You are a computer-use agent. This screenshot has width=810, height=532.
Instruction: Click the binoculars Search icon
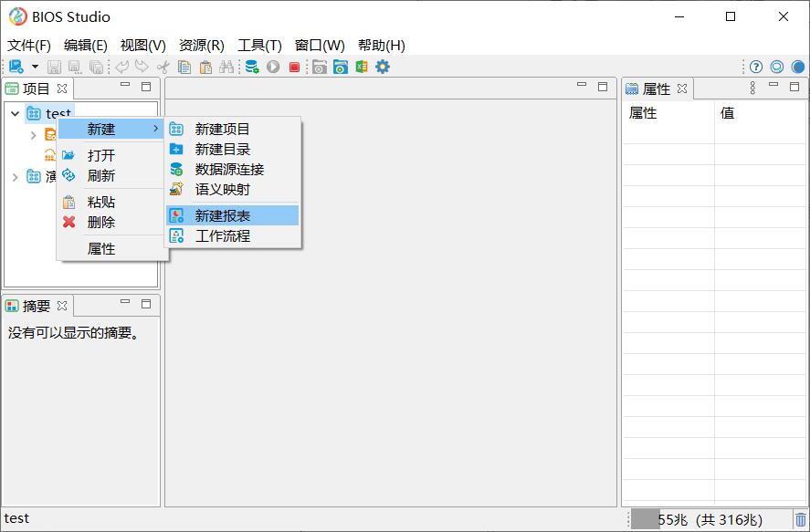226,68
